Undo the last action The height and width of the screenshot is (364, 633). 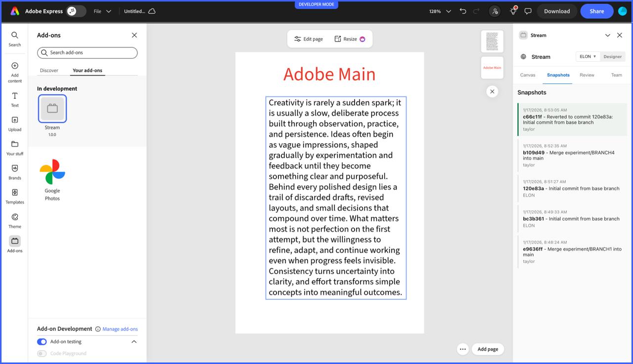click(x=463, y=11)
